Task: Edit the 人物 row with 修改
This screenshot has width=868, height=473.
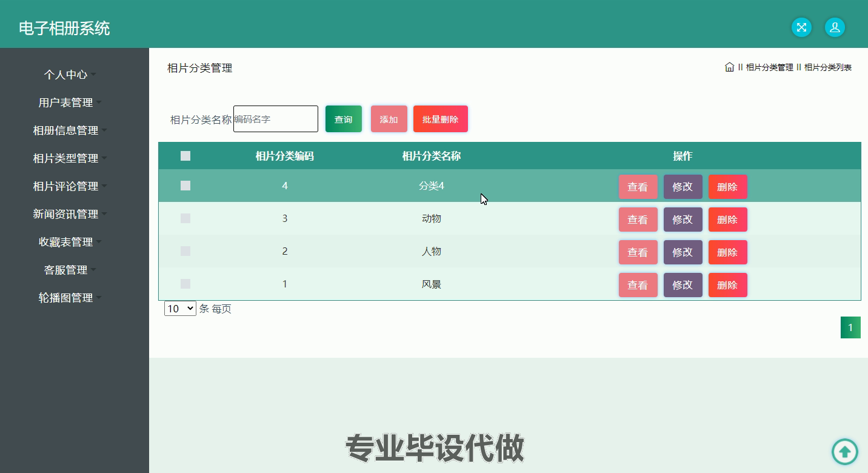Action: coord(683,252)
